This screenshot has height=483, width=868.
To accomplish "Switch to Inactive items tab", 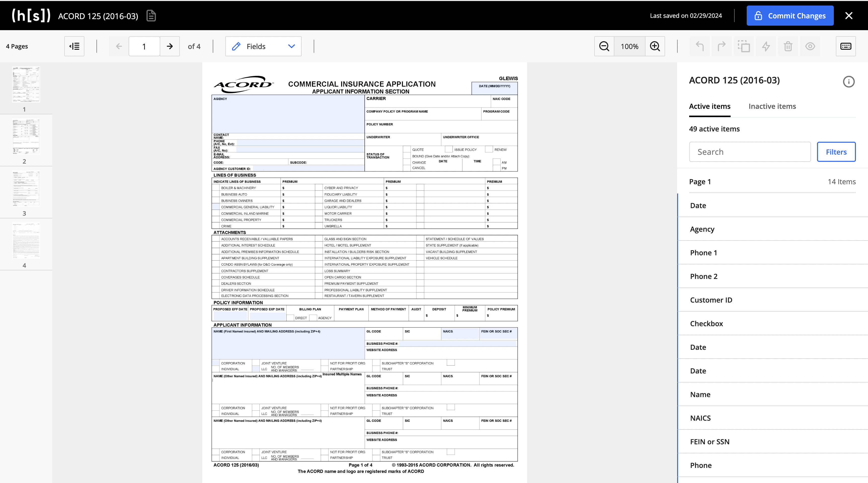I will coord(772,107).
